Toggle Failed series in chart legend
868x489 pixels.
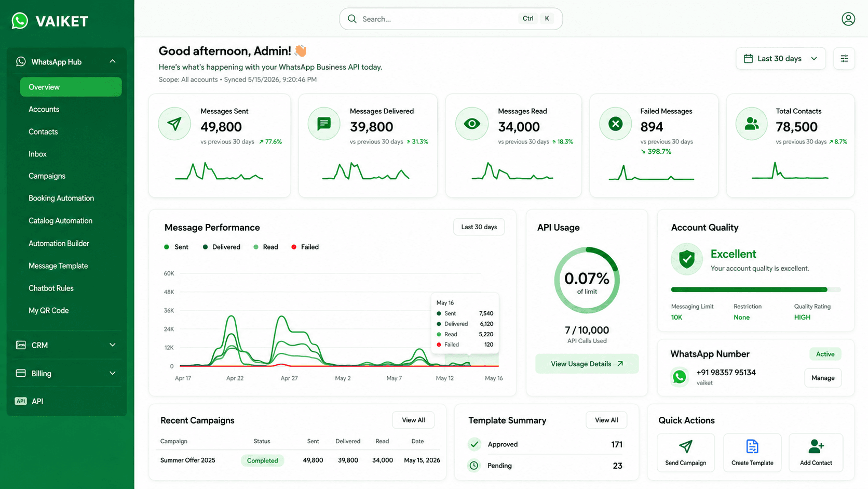(305, 247)
